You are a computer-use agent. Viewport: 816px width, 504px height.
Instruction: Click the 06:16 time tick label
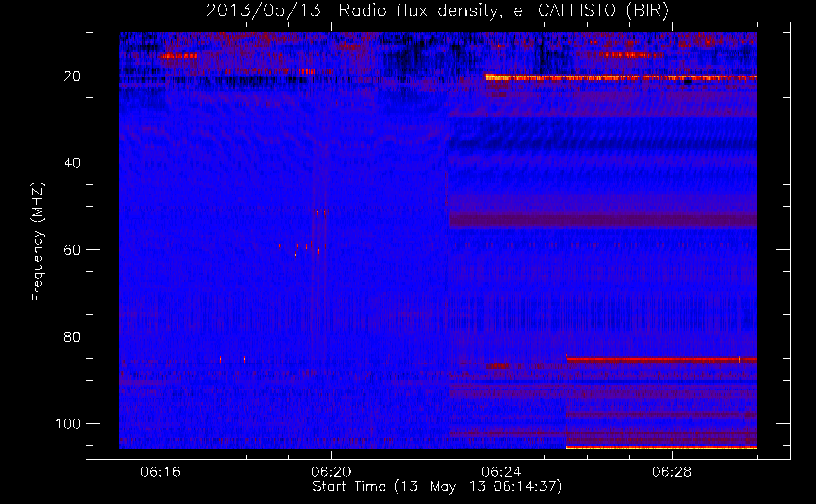click(161, 472)
